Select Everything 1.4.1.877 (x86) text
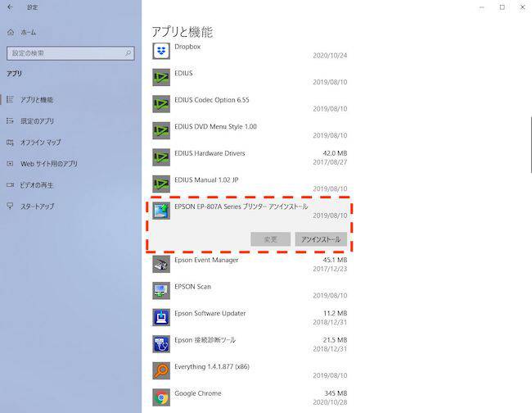 (212, 366)
